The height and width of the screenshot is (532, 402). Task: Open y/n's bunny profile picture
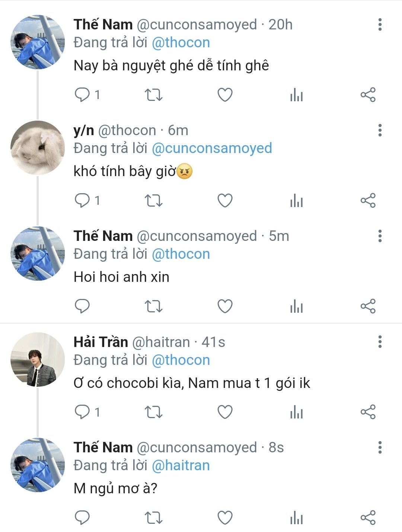tap(38, 148)
